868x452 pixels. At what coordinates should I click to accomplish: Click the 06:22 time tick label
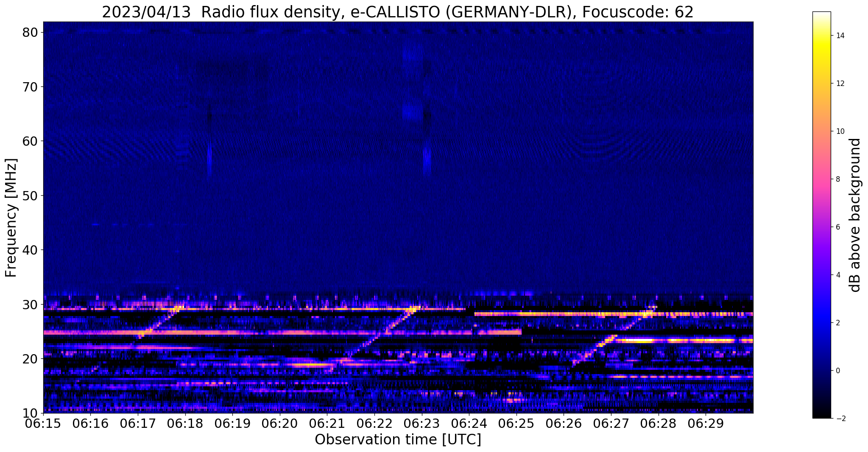click(x=375, y=424)
